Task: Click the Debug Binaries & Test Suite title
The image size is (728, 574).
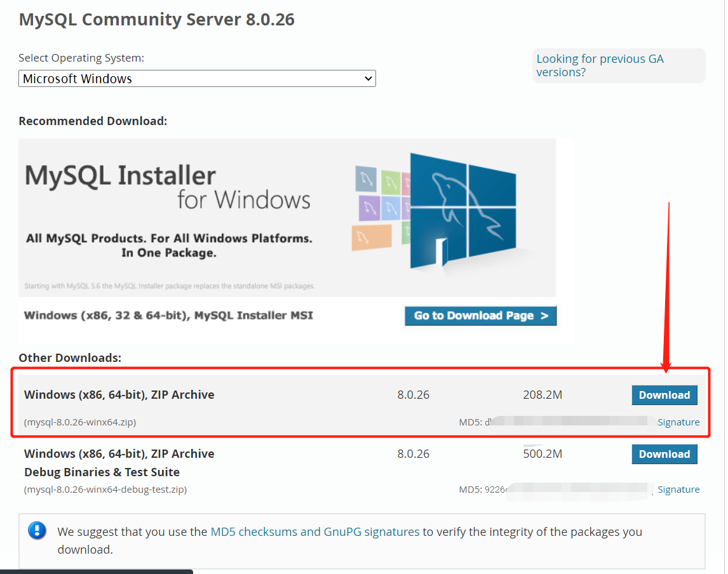Action: pos(102,472)
